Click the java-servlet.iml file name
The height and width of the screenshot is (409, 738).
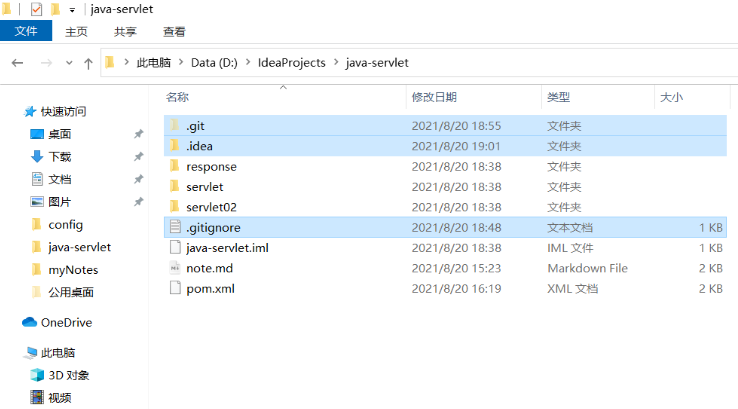click(x=227, y=248)
